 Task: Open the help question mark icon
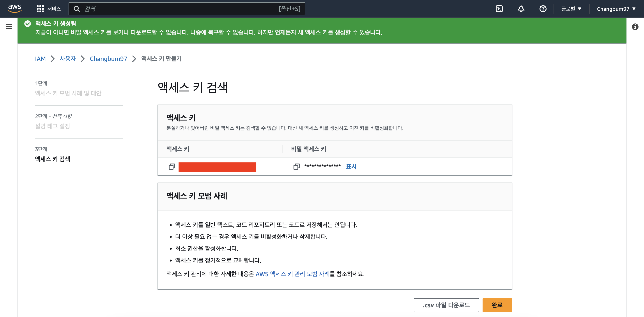pyautogui.click(x=543, y=9)
